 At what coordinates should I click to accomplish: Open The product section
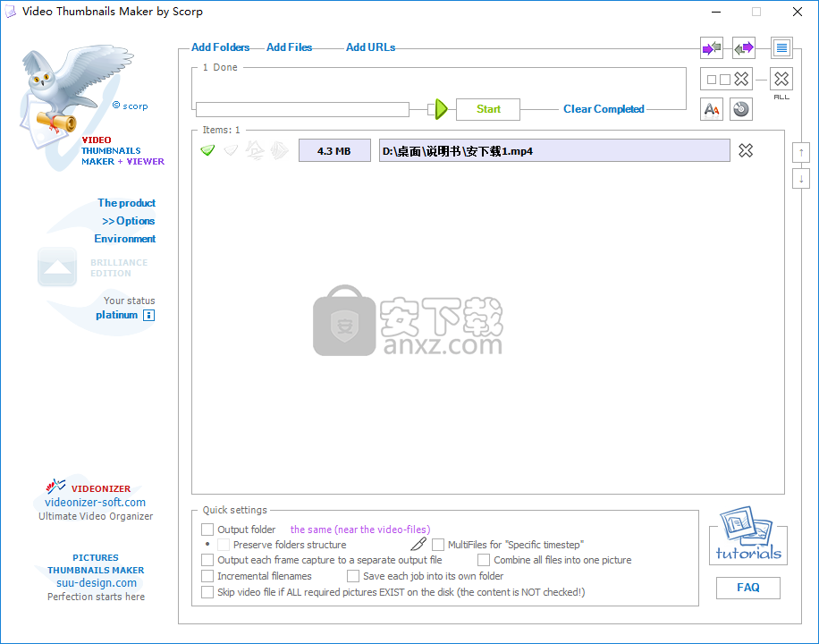pos(126,203)
